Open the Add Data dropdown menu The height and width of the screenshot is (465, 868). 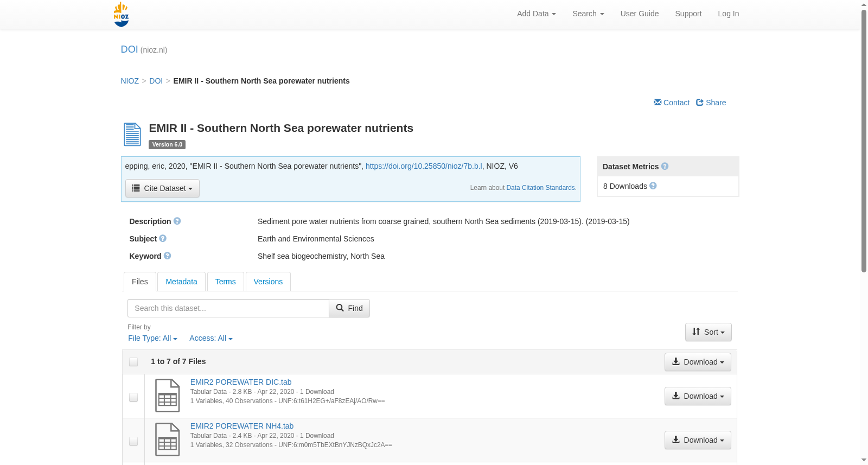[x=537, y=14]
